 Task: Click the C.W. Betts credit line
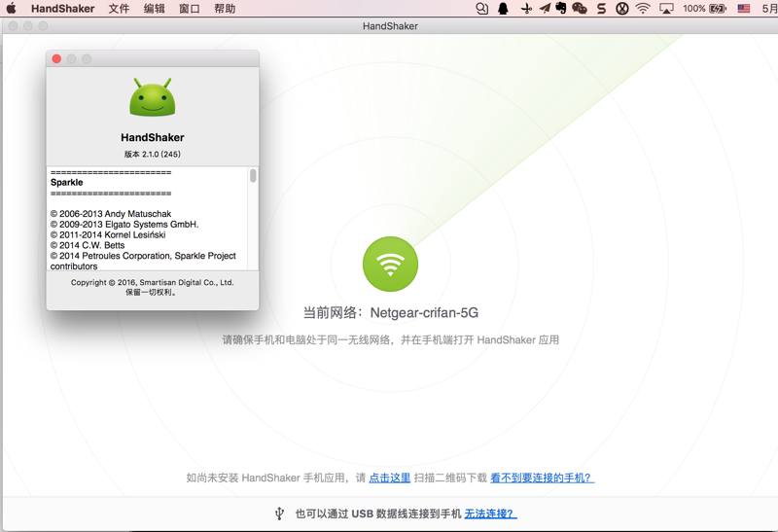tap(88, 245)
